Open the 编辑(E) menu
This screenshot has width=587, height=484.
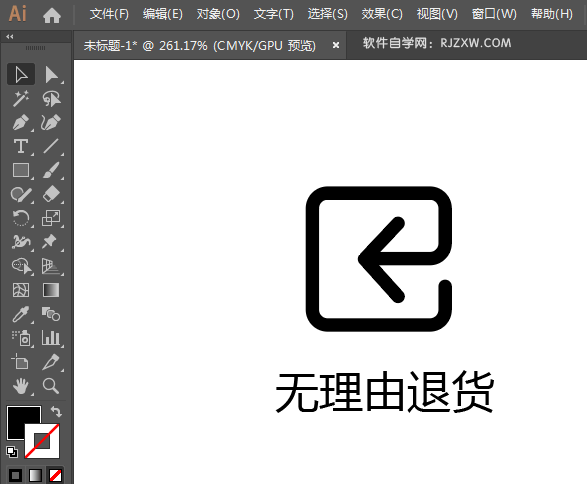[163, 14]
